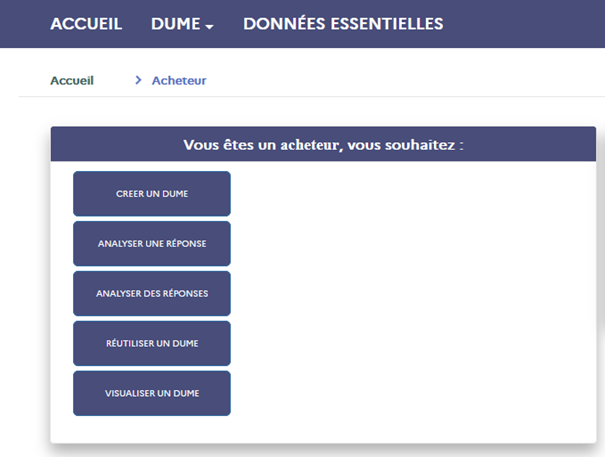
Task: Open the ACCUEIL navigation item
Action: (86, 24)
